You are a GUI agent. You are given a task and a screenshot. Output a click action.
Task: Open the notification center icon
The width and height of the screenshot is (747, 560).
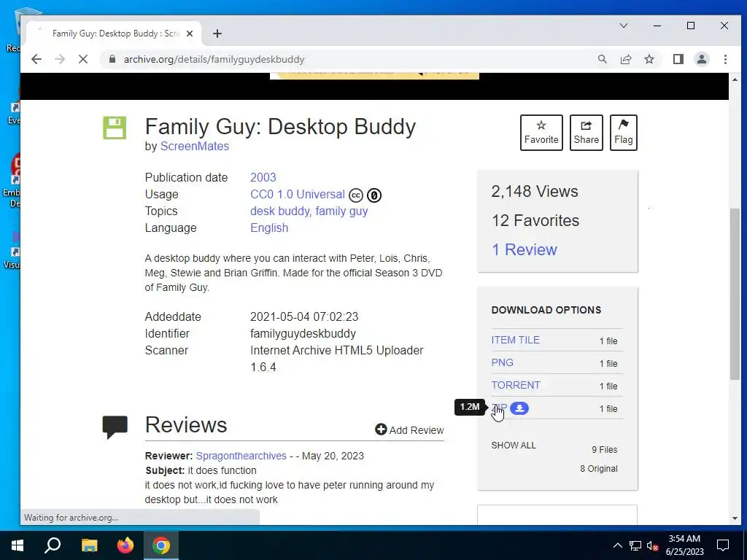pyautogui.click(x=723, y=545)
